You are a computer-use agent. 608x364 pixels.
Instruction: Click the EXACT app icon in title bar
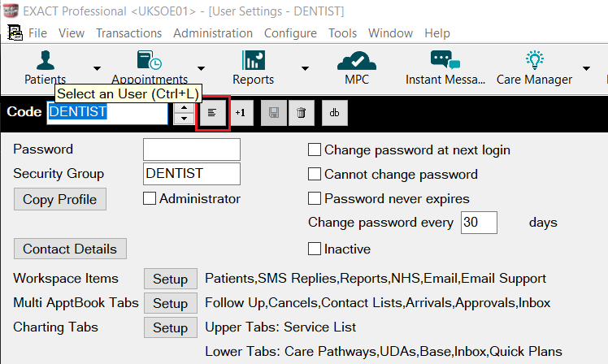pyautogui.click(x=11, y=11)
